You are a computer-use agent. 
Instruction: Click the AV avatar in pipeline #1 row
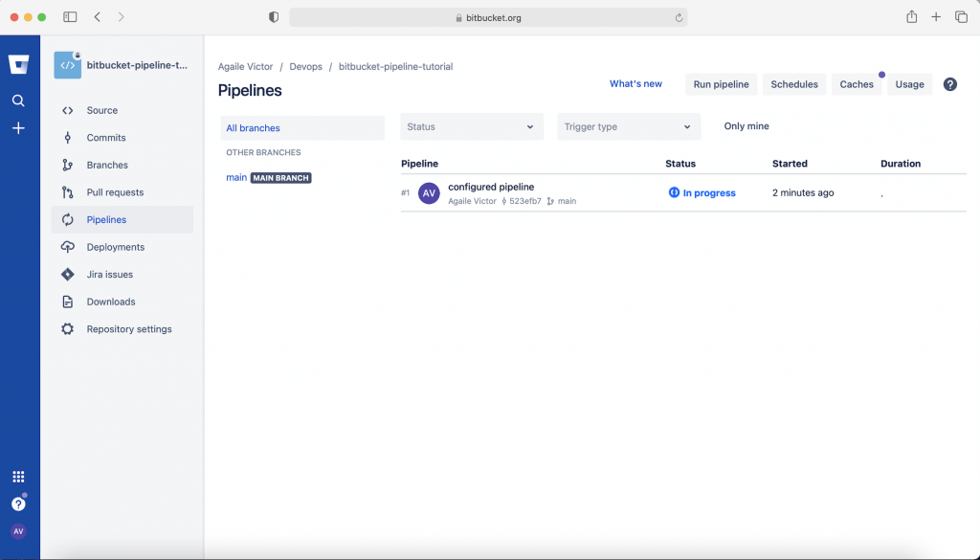429,193
